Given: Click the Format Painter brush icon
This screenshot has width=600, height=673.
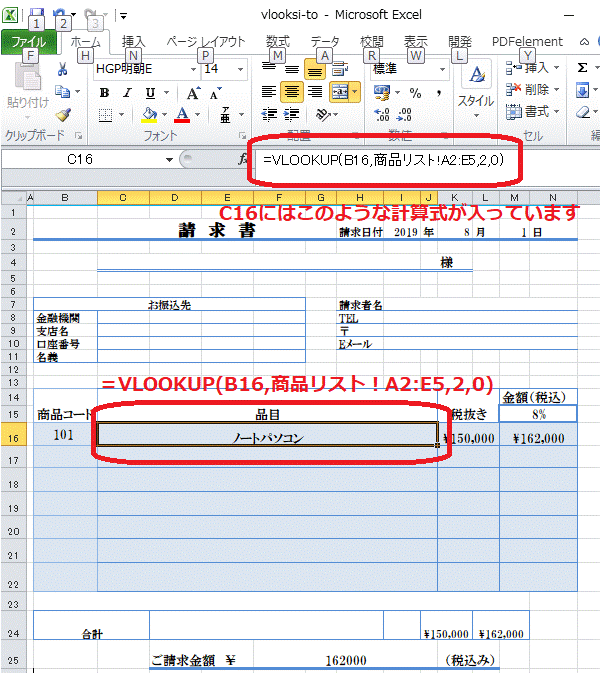Looking at the screenshot, I should [x=62, y=115].
